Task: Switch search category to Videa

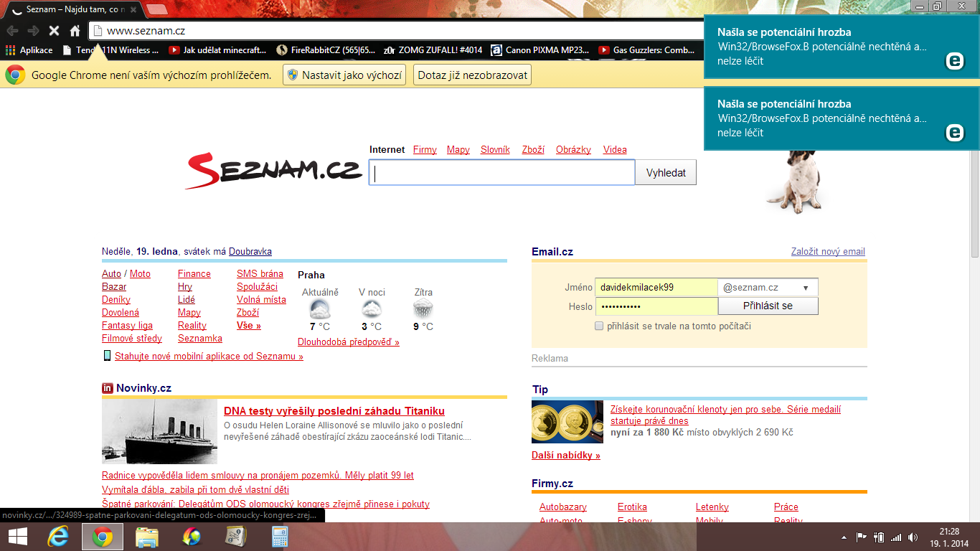Action: click(615, 150)
